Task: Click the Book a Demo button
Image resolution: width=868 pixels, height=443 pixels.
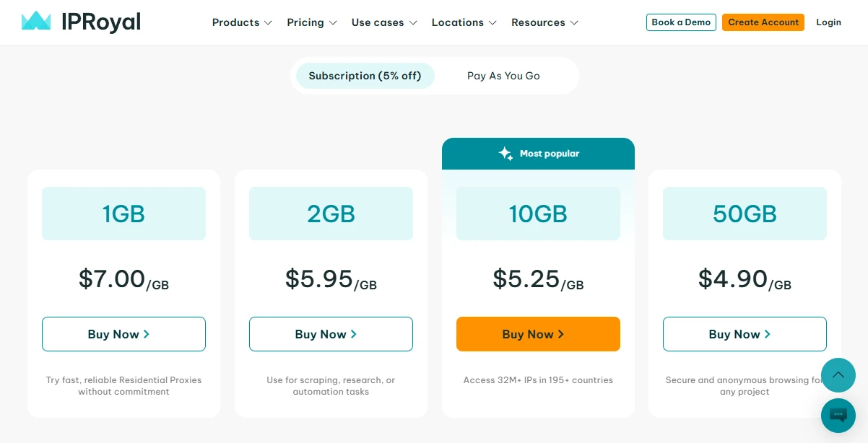Action: coord(681,22)
